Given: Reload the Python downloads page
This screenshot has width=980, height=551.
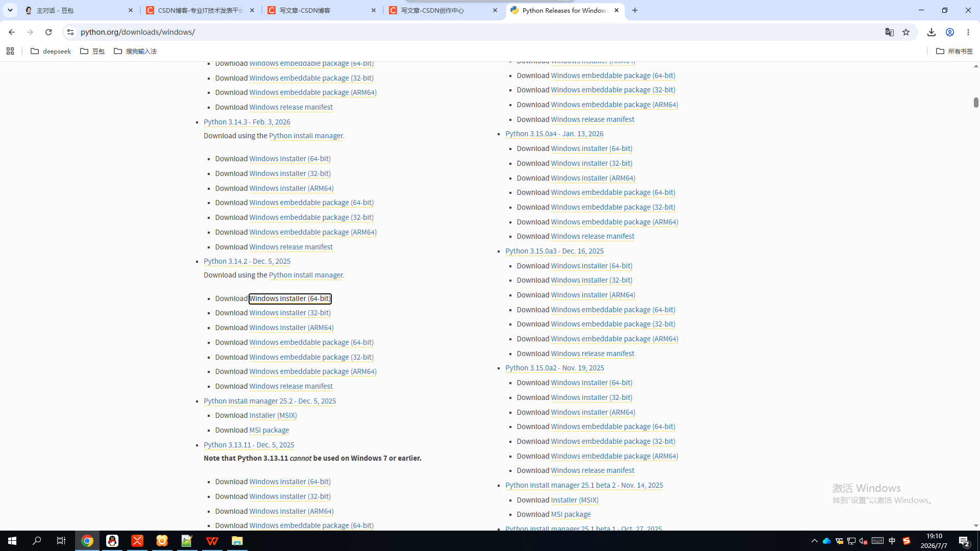Looking at the screenshot, I should (x=48, y=32).
